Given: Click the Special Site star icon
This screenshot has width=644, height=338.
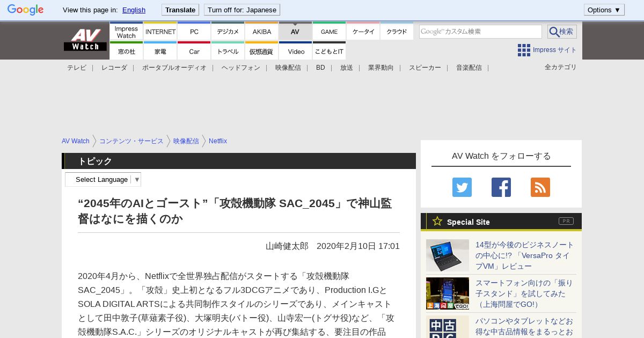Looking at the screenshot, I should tap(437, 221).
